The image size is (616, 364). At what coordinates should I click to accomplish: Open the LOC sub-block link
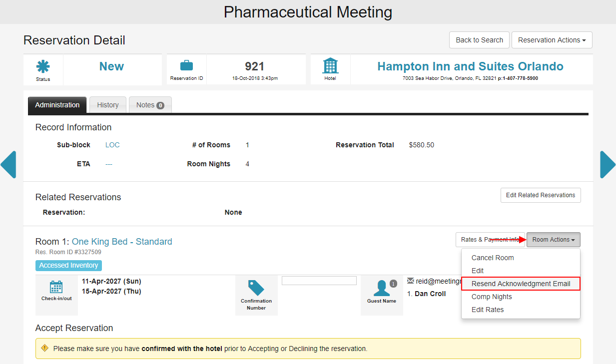pos(112,145)
